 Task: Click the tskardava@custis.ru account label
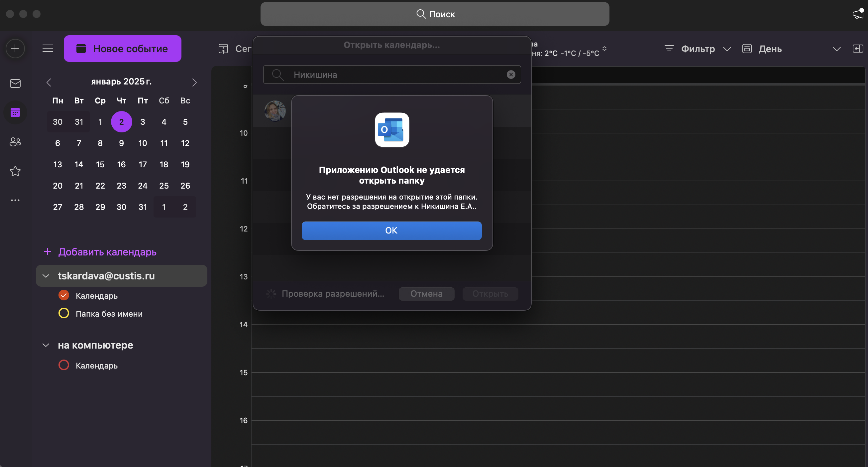[106, 276]
